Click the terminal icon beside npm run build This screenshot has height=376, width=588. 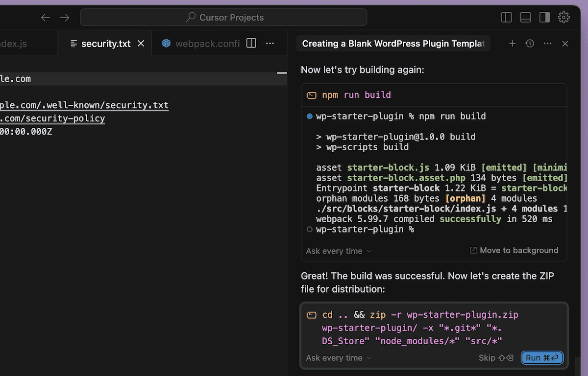pyautogui.click(x=312, y=95)
